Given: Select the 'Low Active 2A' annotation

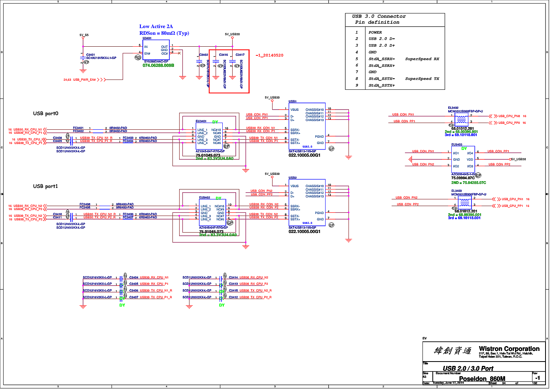Looking at the screenshot, I should (156, 27).
